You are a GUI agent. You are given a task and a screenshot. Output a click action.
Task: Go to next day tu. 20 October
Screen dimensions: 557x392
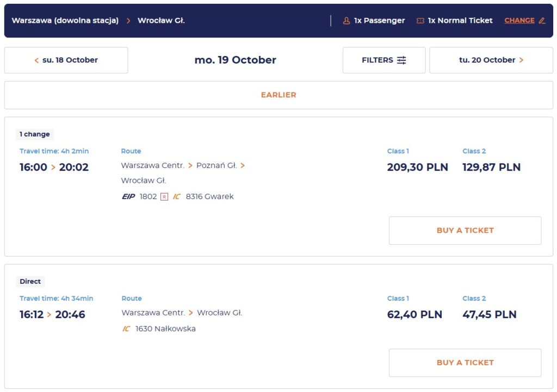pyautogui.click(x=491, y=60)
